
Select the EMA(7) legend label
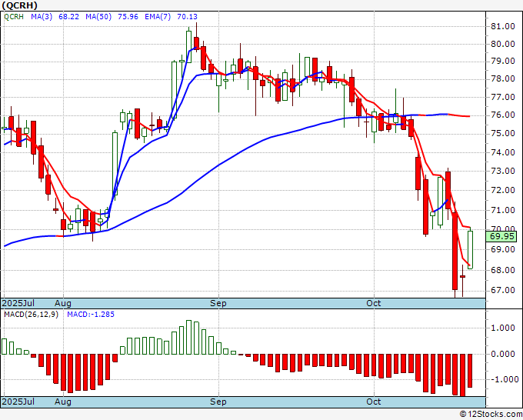[158, 17]
